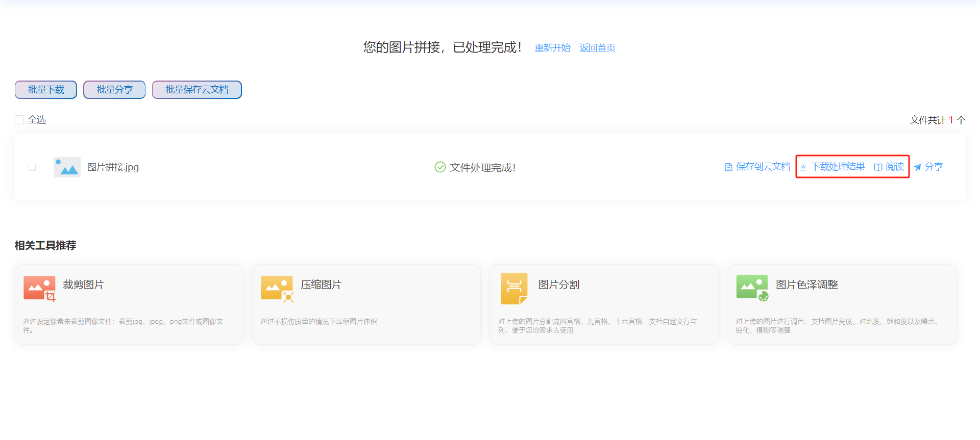Click the book-shaped read icon
Viewport: 980px width, 440px height.
click(878, 167)
